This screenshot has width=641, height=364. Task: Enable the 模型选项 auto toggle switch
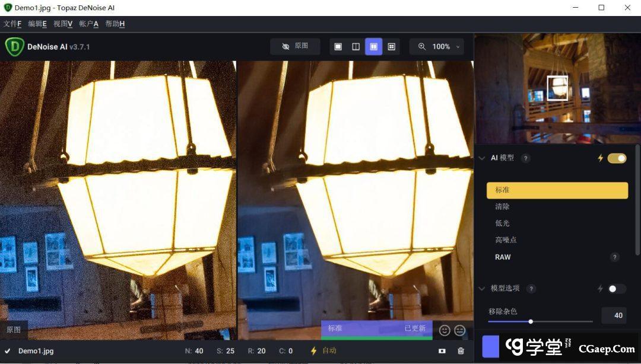tap(617, 289)
